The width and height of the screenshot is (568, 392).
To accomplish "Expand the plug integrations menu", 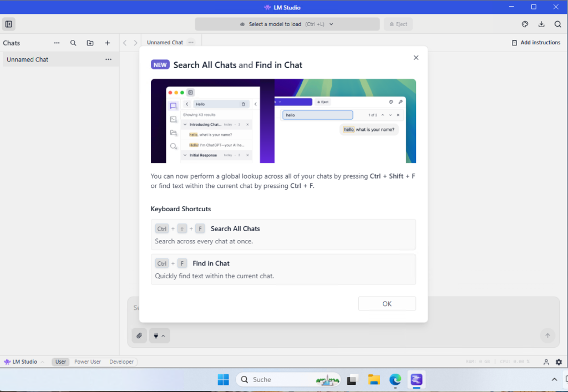I will coord(159,335).
